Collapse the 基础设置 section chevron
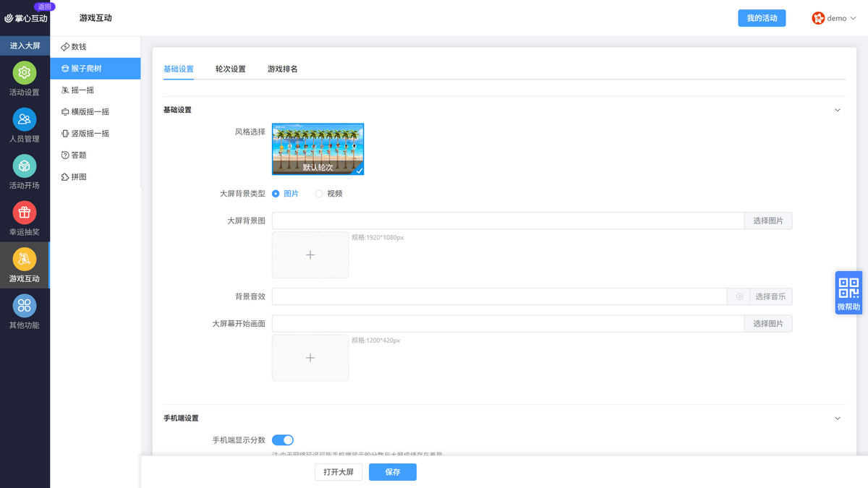The width and height of the screenshot is (868, 488). pyautogui.click(x=838, y=110)
